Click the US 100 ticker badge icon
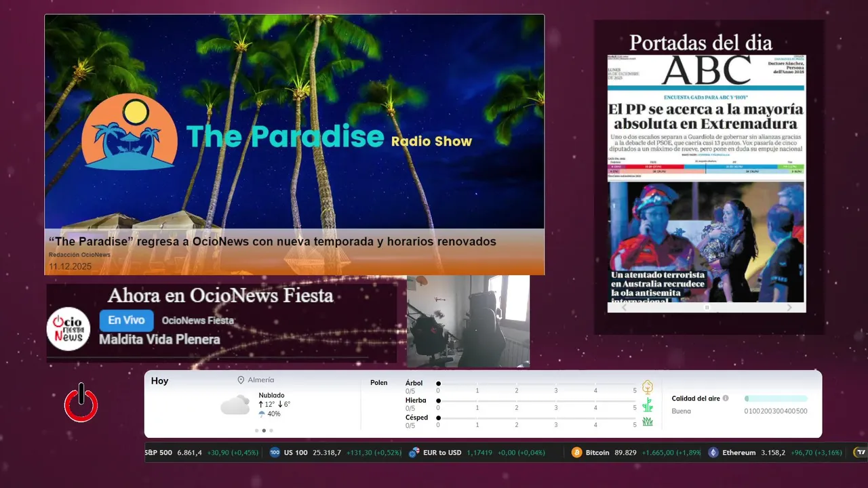868x488 pixels. pos(275,453)
